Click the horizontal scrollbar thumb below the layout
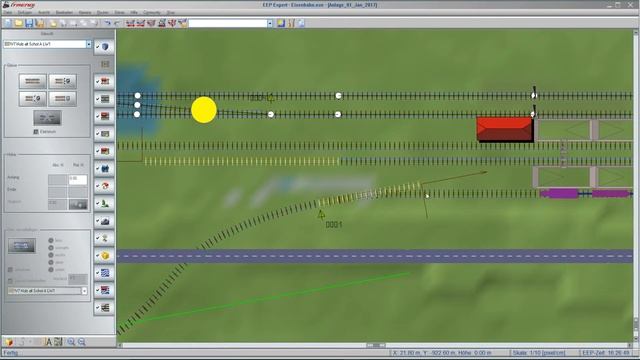The height and width of the screenshot is (360, 640). coord(376,345)
